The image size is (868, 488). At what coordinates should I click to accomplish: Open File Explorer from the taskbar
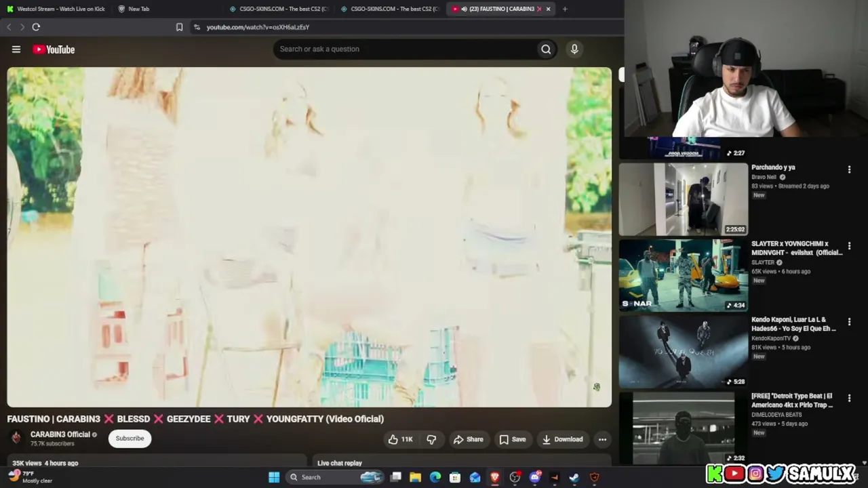click(416, 477)
